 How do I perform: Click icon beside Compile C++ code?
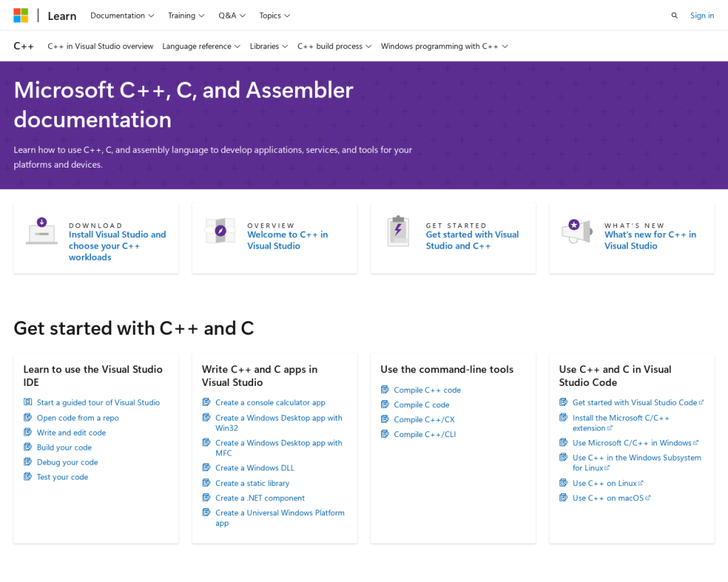click(x=385, y=389)
